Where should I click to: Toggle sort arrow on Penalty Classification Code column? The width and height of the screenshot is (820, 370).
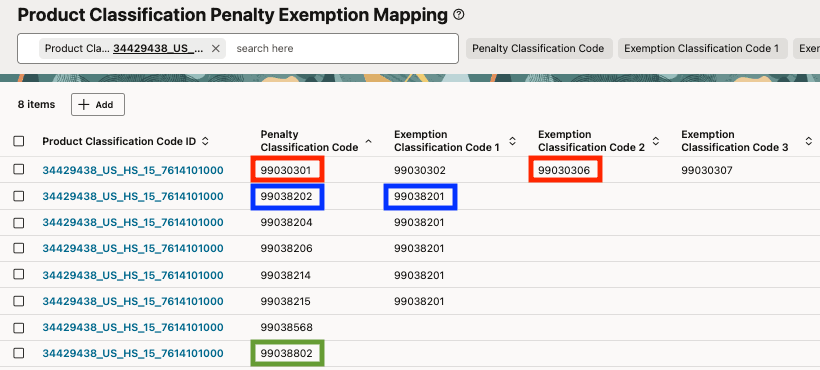point(369,141)
